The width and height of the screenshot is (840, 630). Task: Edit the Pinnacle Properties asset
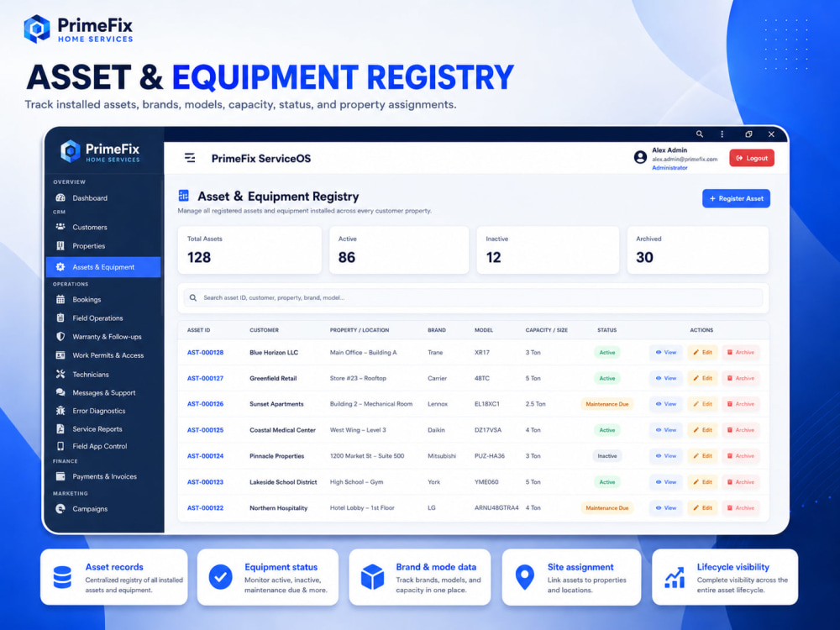pos(702,456)
